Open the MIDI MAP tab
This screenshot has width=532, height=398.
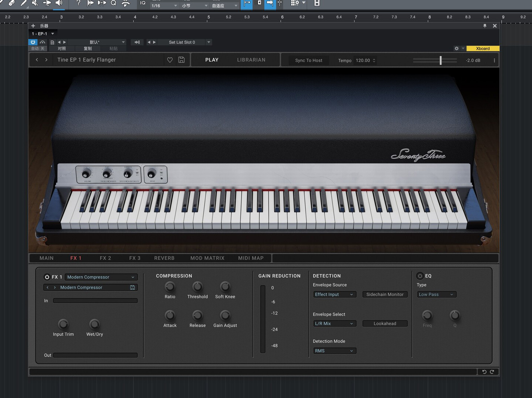[x=251, y=258]
